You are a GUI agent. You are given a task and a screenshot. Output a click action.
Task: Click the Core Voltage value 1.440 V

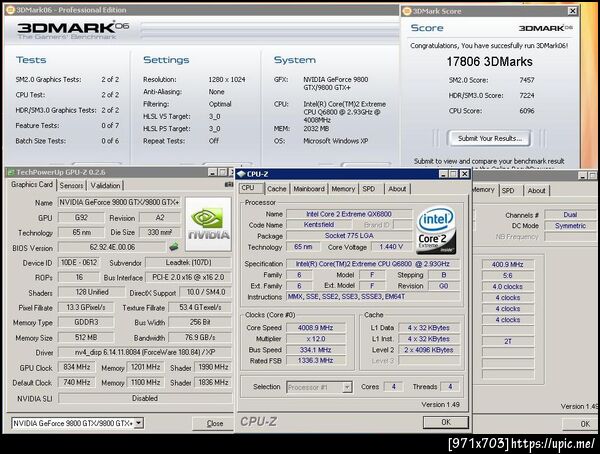pyautogui.click(x=391, y=247)
